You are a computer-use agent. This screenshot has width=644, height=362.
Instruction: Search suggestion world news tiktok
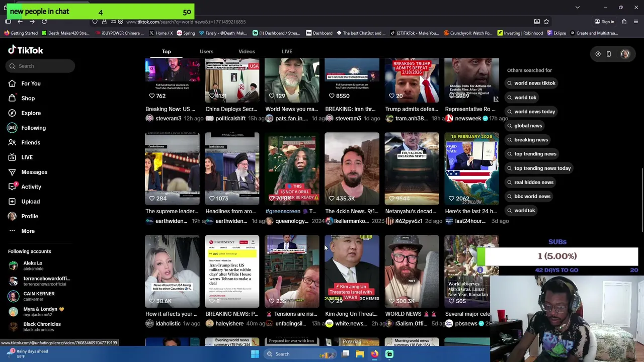pyautogui.click(x=531, y=83)
